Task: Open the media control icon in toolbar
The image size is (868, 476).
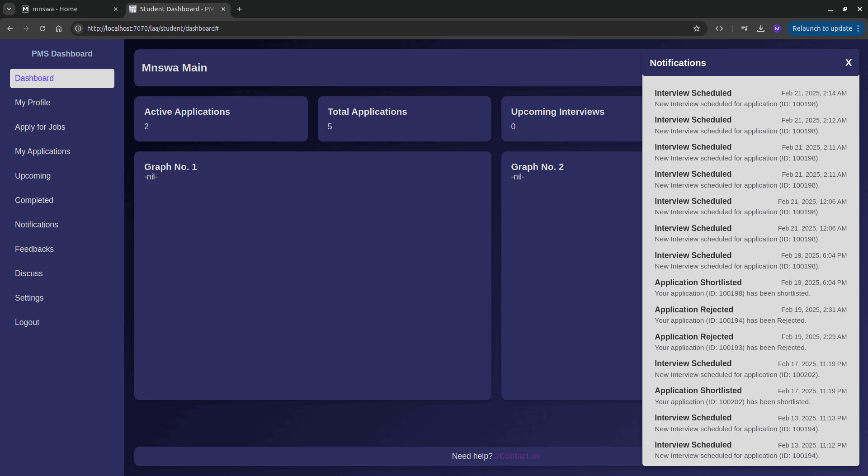Action: coord(745,28)
